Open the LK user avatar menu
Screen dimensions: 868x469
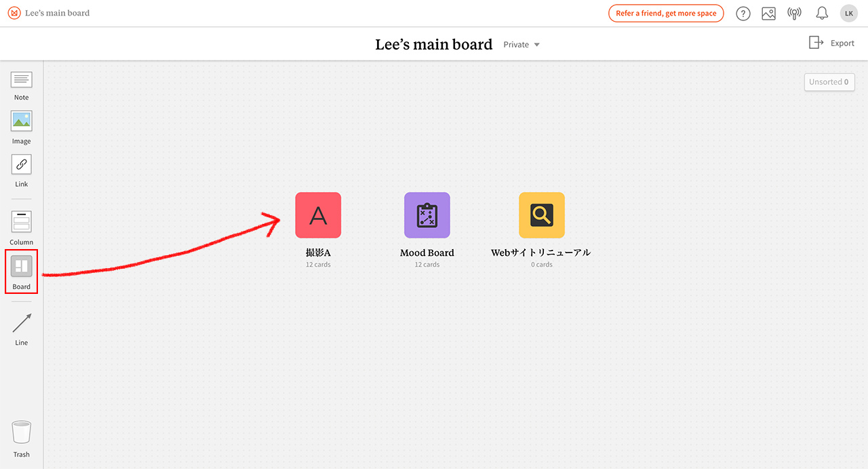(x=849, y=14)
